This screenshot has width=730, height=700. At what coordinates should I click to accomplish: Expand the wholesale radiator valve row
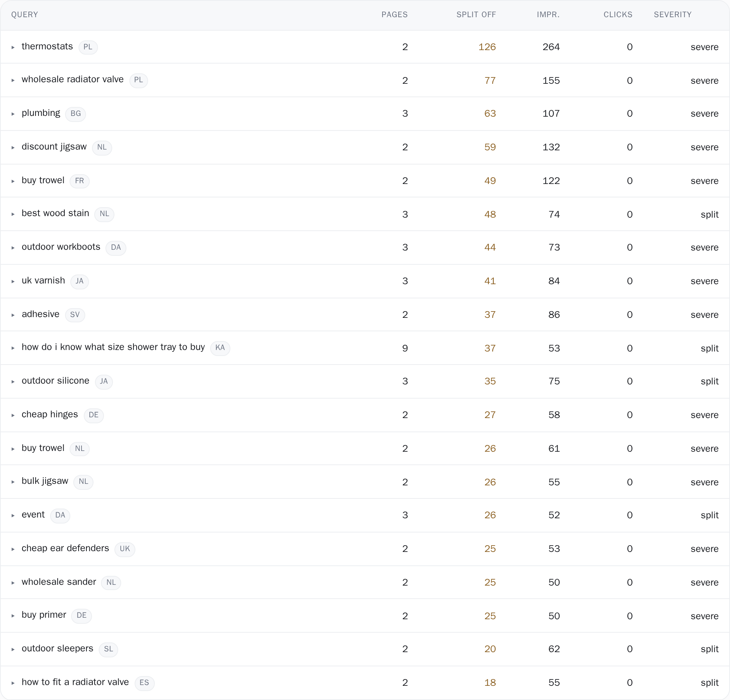[13, 80]
